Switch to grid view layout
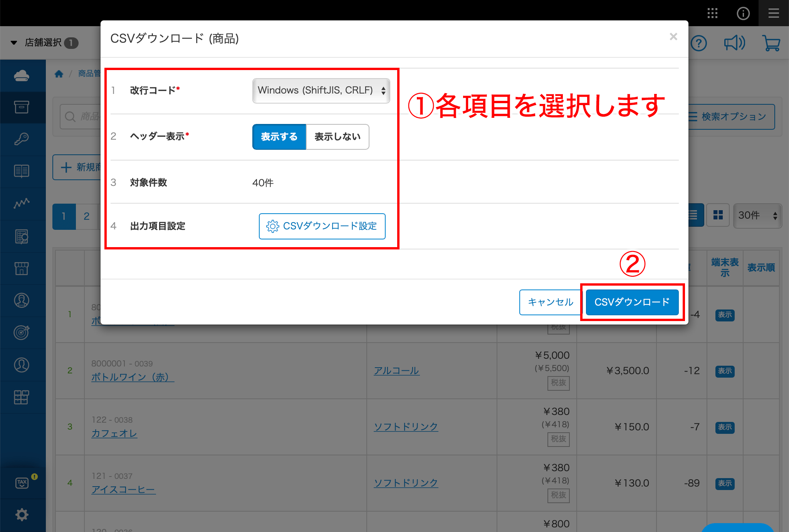 coord(718,215)
